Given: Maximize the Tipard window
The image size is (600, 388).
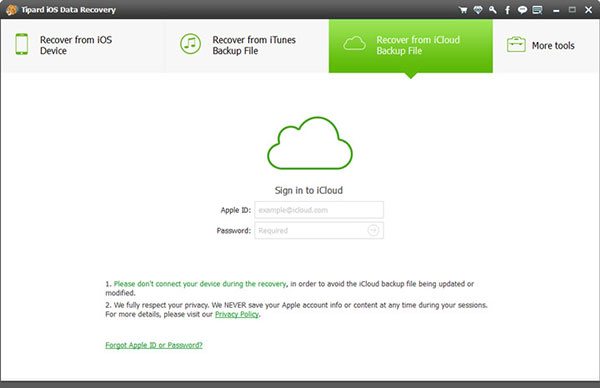Looking at the screenshot, I should click(572, 10).
